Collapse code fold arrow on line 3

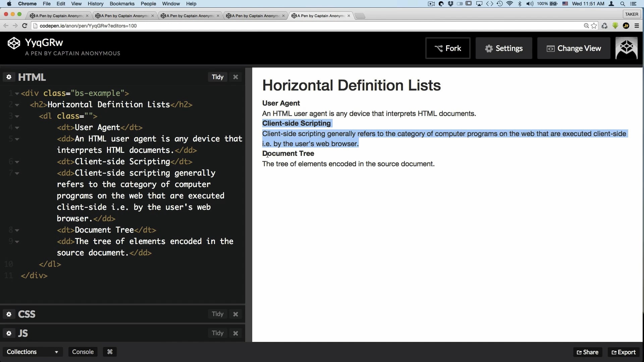coord(17,116)
